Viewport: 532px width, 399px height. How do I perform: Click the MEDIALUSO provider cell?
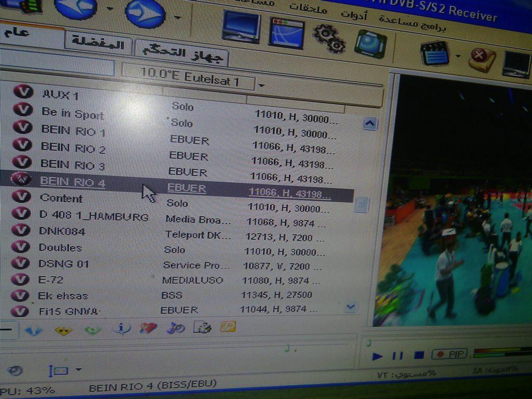(192, 280)
